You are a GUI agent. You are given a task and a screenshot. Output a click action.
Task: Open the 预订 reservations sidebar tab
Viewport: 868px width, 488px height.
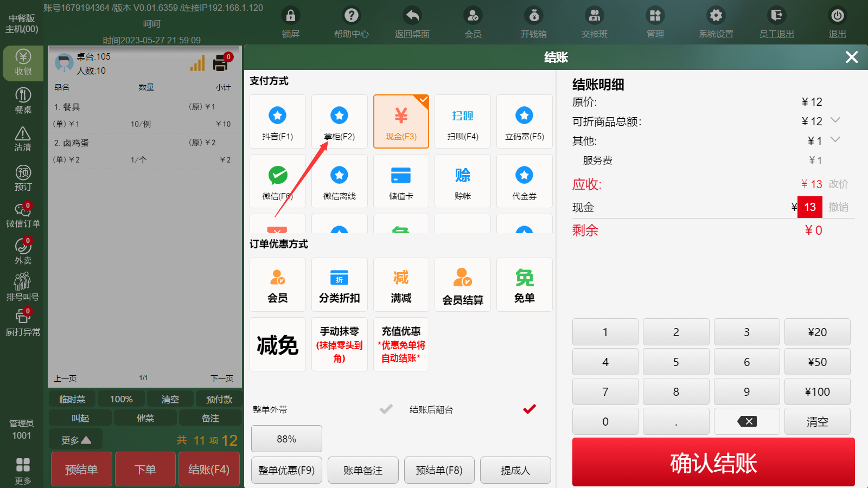(23, 178)
